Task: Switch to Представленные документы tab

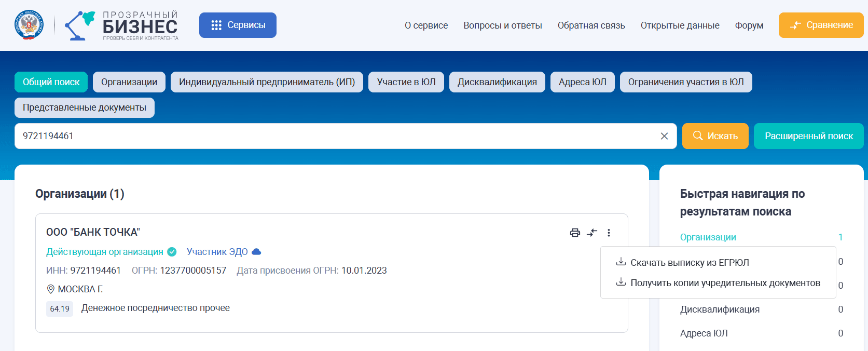Action: coord(85,107)
